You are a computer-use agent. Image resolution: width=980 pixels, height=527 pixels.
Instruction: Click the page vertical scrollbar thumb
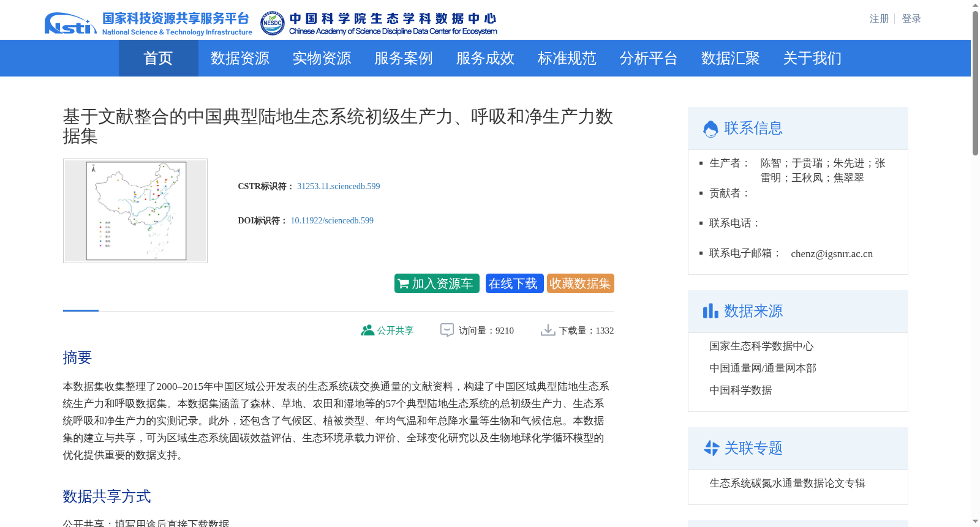coord(975,83)
